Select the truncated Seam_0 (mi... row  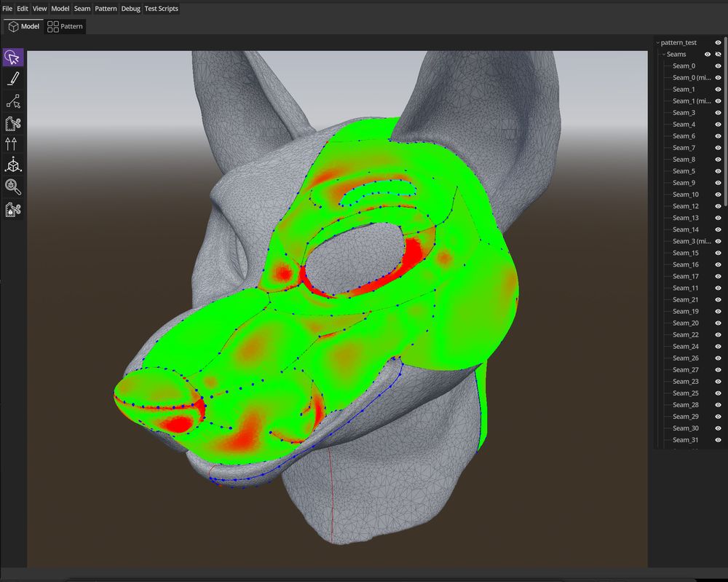pyautogui.click(x=690, y=77)
